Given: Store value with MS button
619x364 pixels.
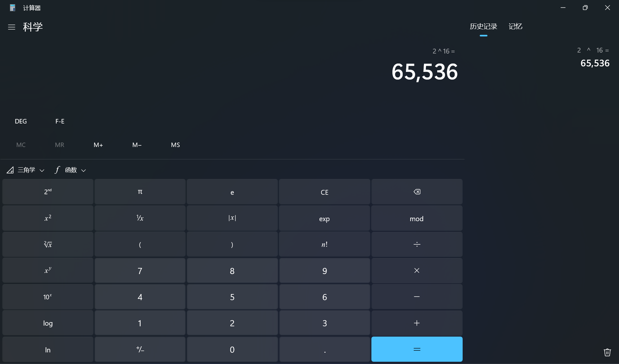Looking at the screenshot, I should tap(175, 145).
